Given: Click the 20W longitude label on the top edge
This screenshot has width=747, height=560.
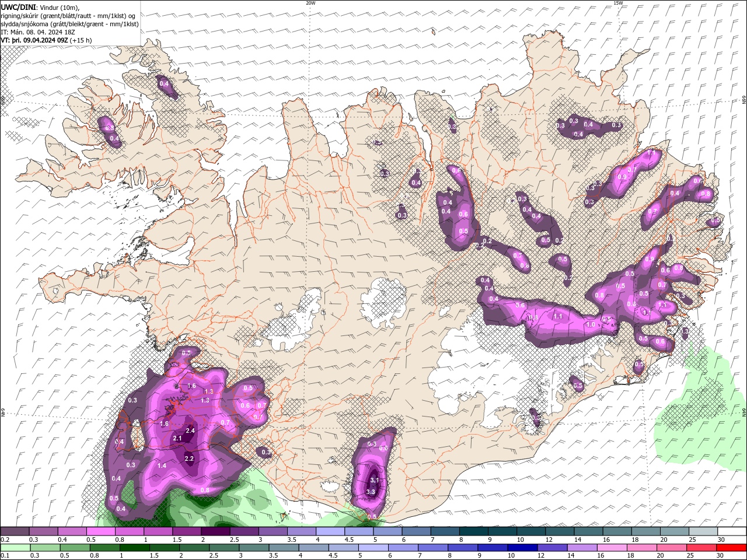Looking at the screenshot, I should click(x=310, y=3).
